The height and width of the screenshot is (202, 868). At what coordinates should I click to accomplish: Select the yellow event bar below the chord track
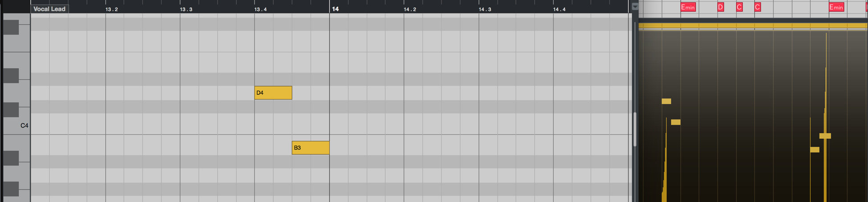point(753,25)
